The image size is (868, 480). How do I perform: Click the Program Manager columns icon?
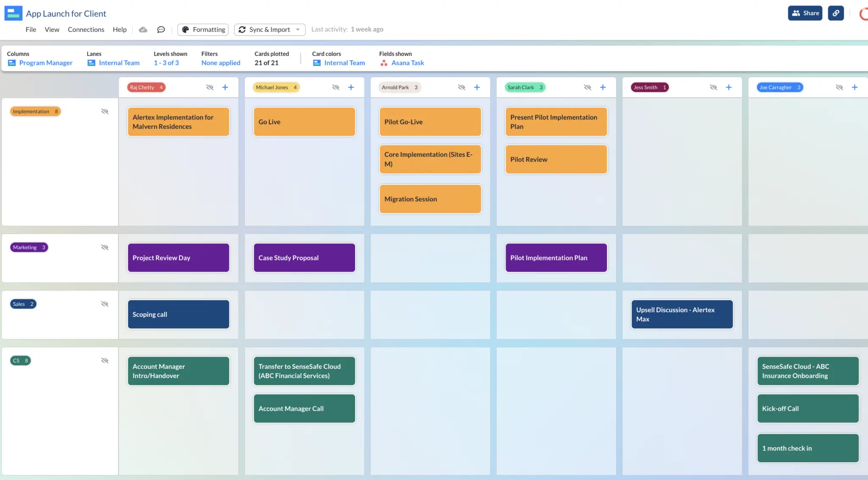pyautogui.click(x=11, y=63)
